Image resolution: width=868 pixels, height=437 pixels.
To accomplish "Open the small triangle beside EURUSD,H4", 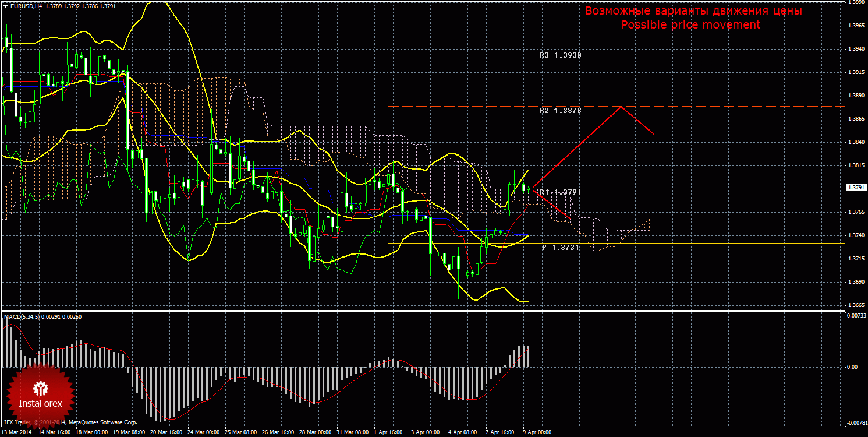I will pyautogui.click(x=5, y=6).
